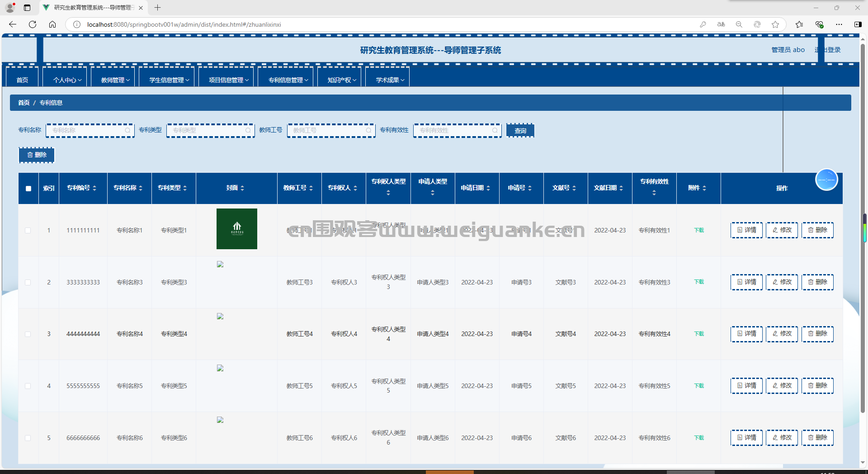
Task: Open the browser home icon
Action: tap(52, 24)
